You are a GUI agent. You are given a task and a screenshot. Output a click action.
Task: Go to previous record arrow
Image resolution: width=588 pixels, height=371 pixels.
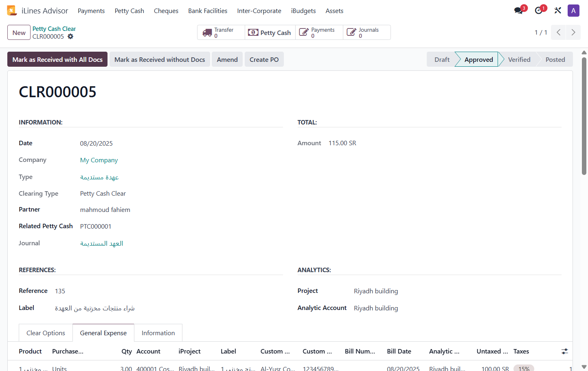pyautogui.click(x=559, y=33)
